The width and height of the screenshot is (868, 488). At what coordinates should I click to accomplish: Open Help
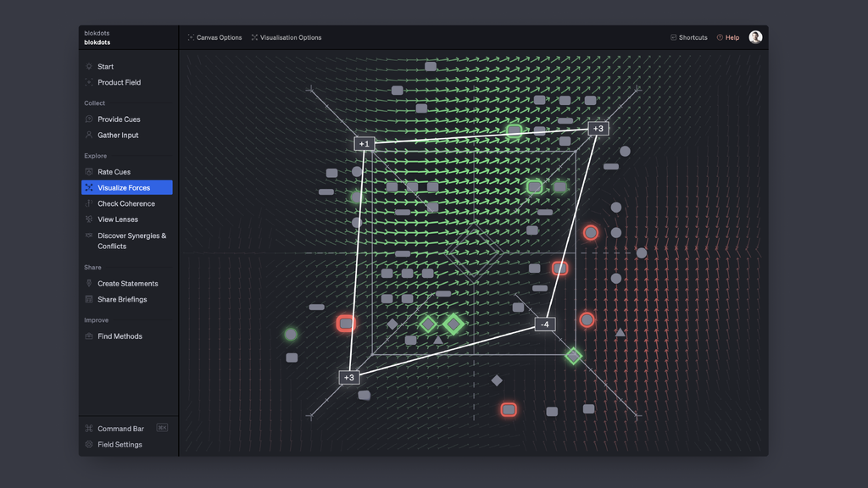[x=728, y=37]
